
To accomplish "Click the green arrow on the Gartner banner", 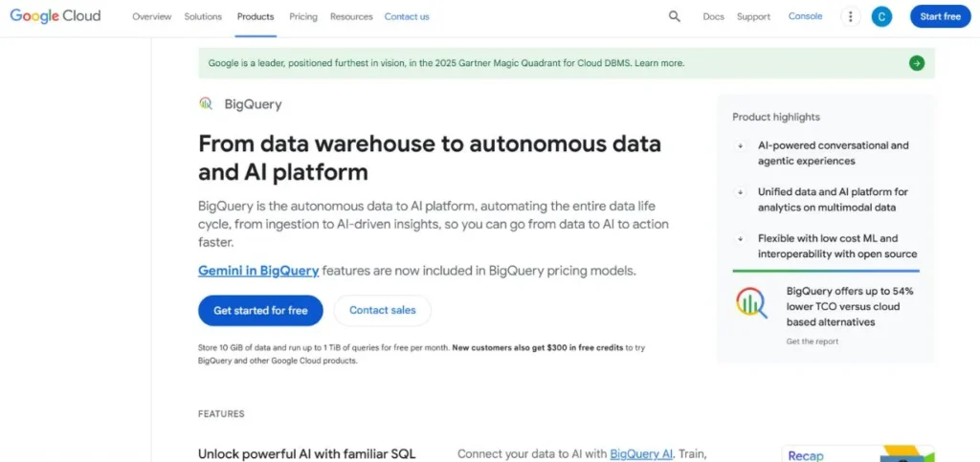I will [917, 63].
